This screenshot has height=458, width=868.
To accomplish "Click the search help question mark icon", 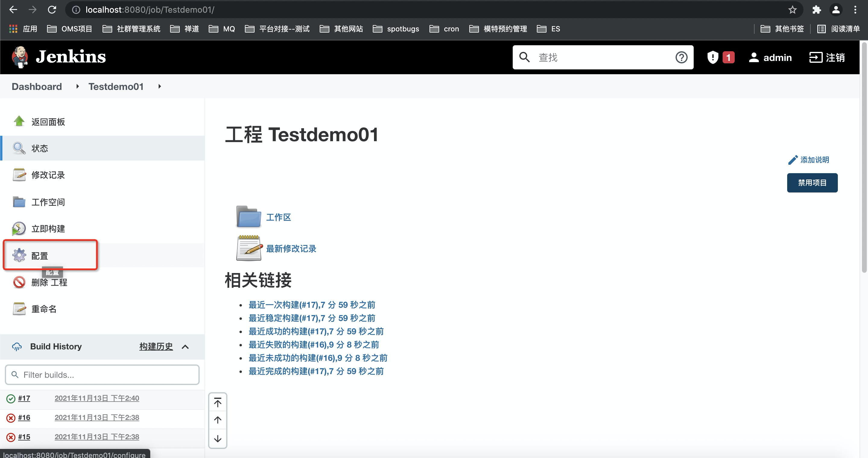I will tap(681, 57).
